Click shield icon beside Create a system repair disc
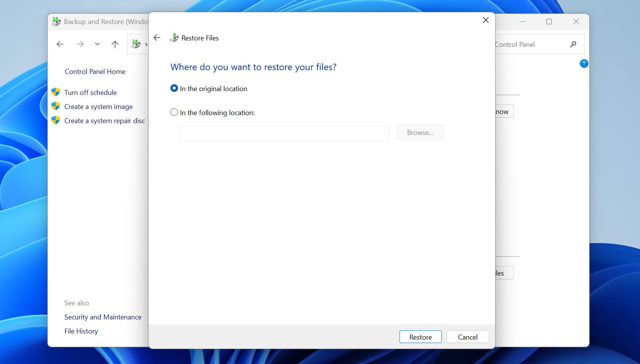The image size is (640, 364). pyautogui.click(x=56, y=120)
